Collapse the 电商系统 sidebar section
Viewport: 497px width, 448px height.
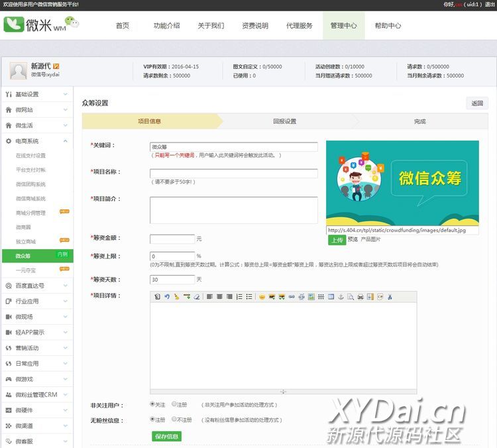[x=37, y=141]
